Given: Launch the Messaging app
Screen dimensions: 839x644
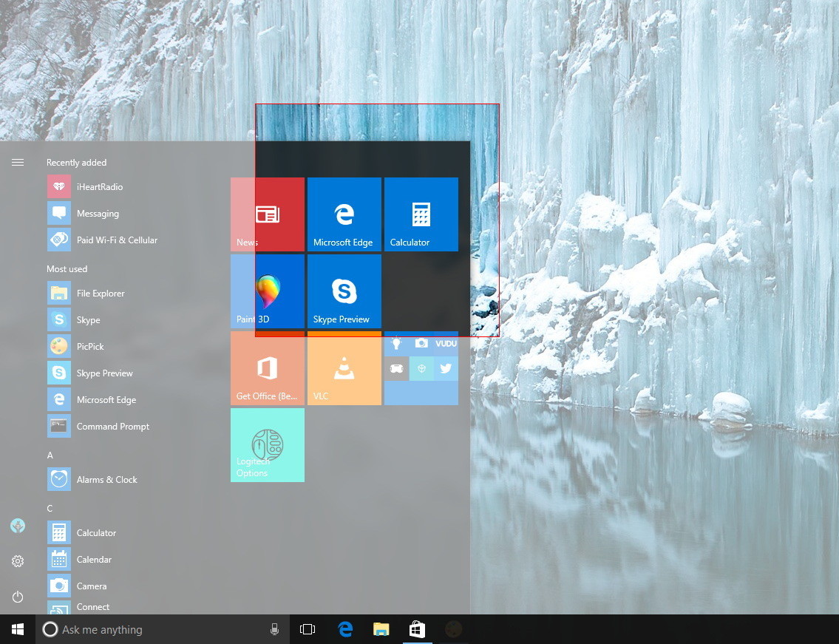Looking at the screenshot, I should click(x=97, y=213).
